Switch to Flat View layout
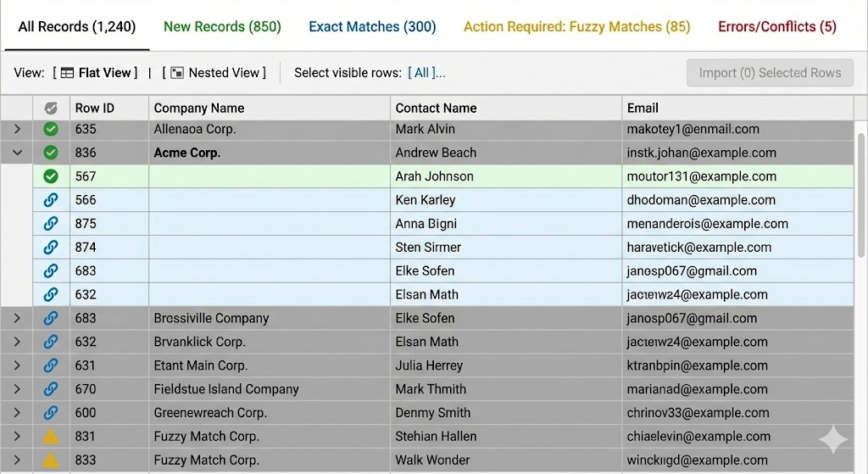This screenshot has width=868, height=474. (97, 73)
